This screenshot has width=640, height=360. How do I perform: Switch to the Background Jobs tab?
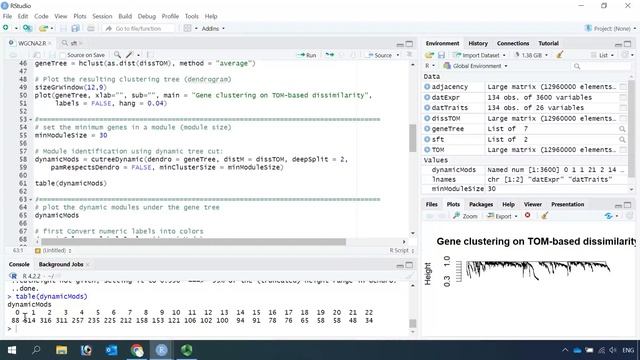tap(61, 264)
